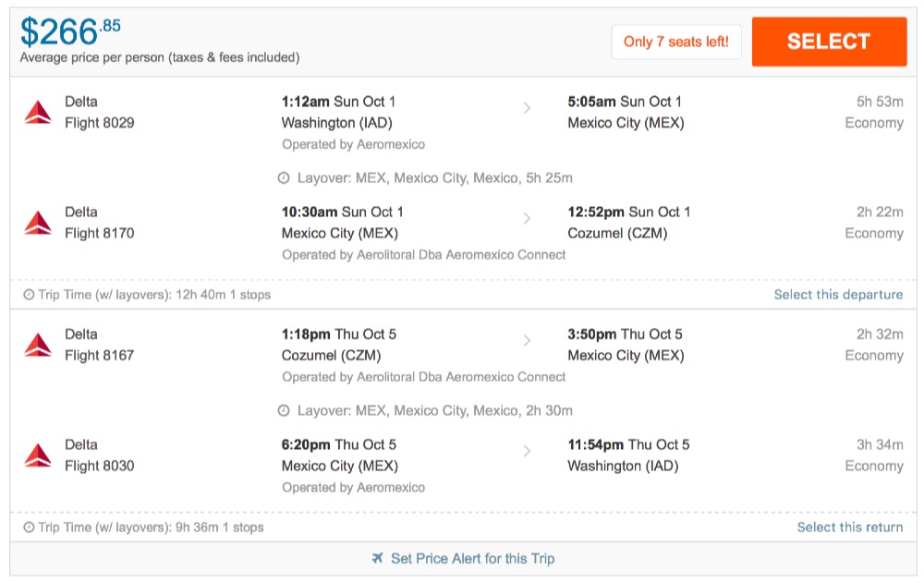The width and height of the screenshot is (924, 583).
Task: Click the Only 7 seats left badge
Action: pyautogui.click(x=677, y=42)
